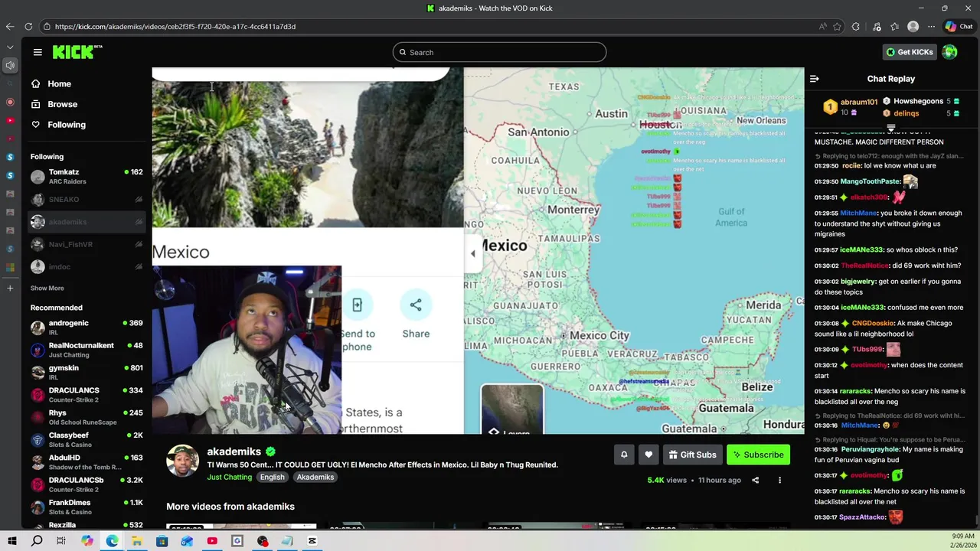
Task: Open the Just Chatting category link
Action: (229, 477)
